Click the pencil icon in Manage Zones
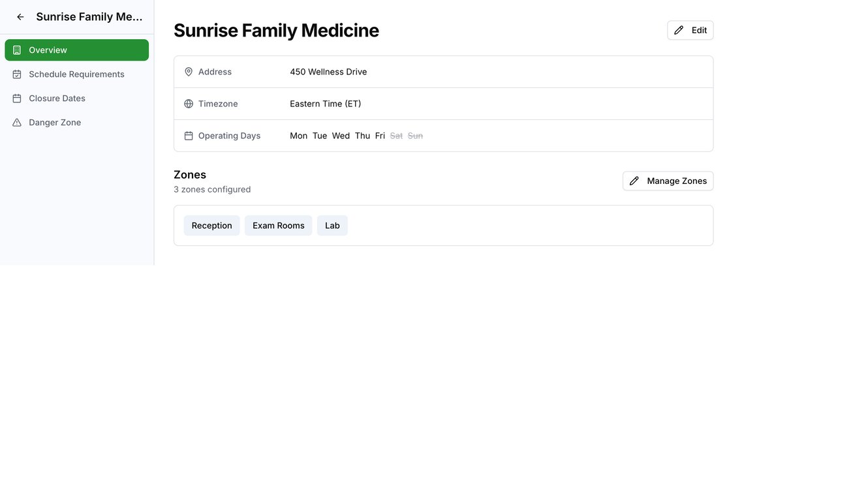The image size is (868, 501). 634,181
